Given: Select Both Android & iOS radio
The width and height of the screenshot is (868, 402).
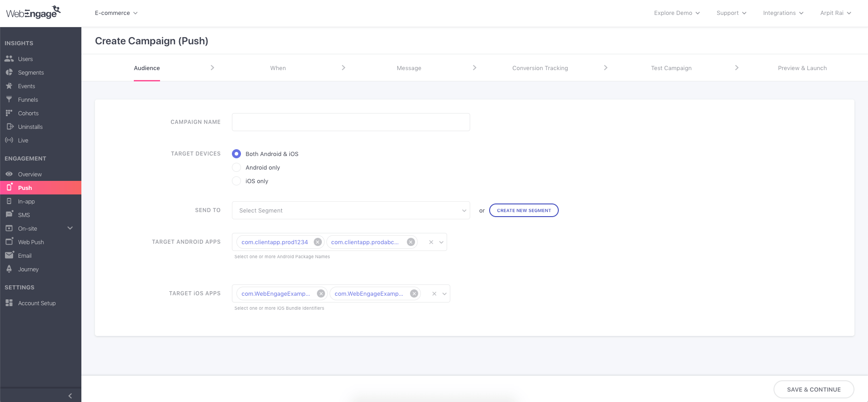Looking at the screenshot, I should tap(236, 154).
